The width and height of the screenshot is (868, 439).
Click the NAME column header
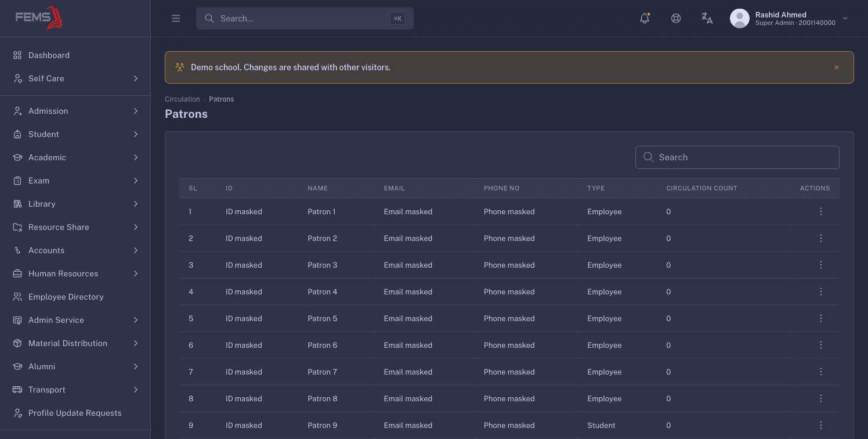(317, 188)
